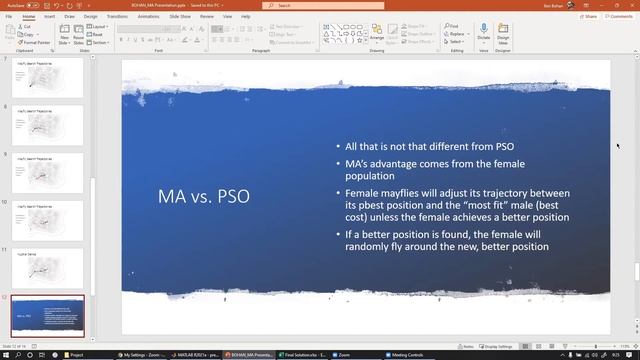The width and height of the screenshot is (640, 360).
Task: Undo the last action
Action: tap(56, 5)
